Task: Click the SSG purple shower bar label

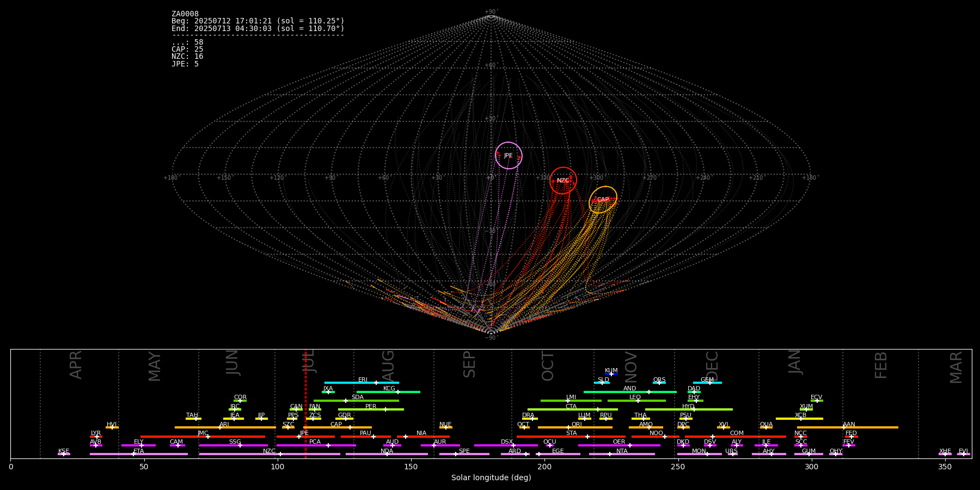Action: tap(235, 442)
